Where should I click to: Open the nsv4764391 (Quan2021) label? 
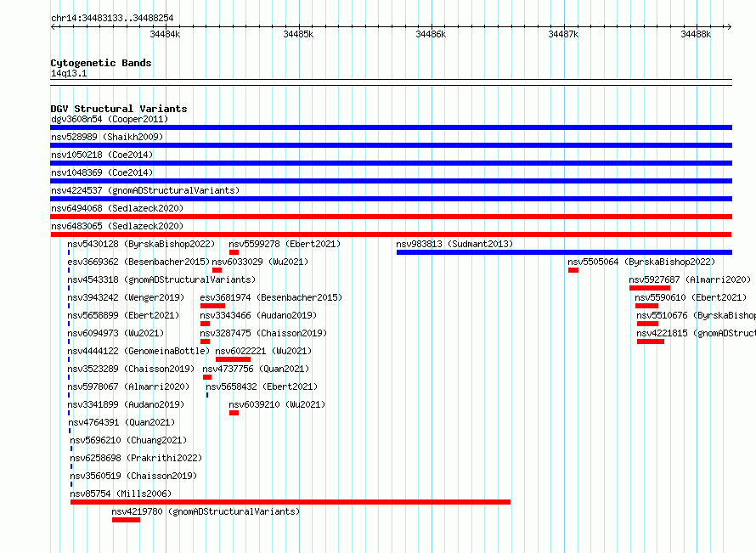pos(121,422)
